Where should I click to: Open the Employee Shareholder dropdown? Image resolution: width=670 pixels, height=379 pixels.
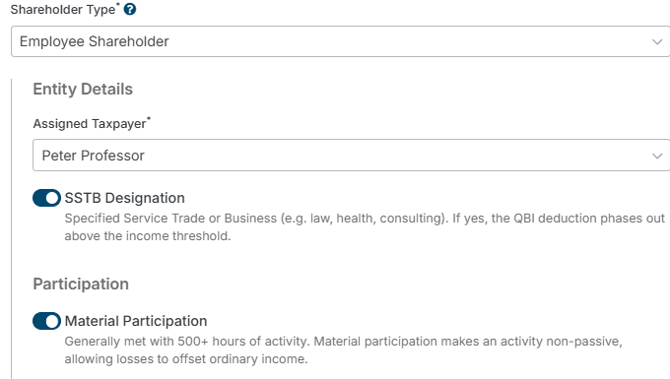click(340, 41)
